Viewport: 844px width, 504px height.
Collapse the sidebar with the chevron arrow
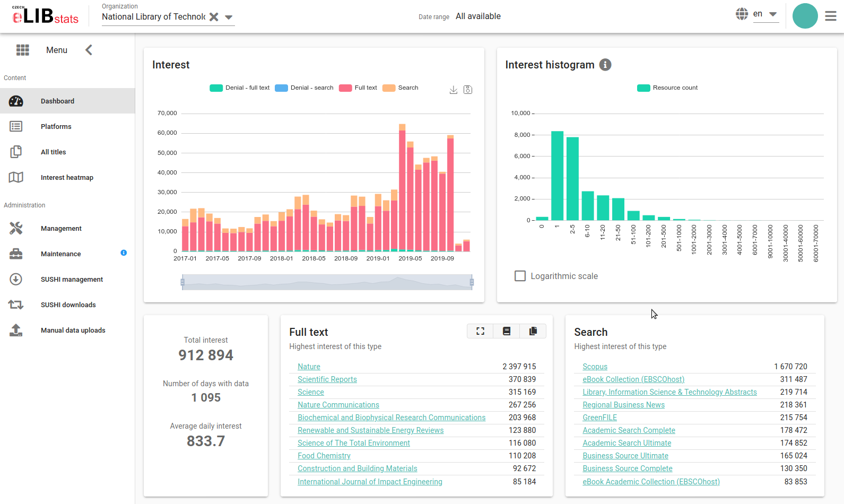(89, 50)
